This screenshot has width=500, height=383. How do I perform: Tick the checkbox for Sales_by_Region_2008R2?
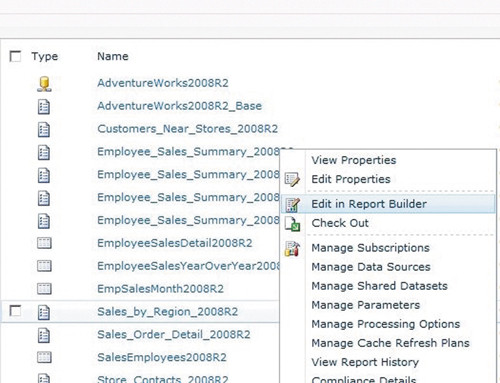click(x=15, y=311)
